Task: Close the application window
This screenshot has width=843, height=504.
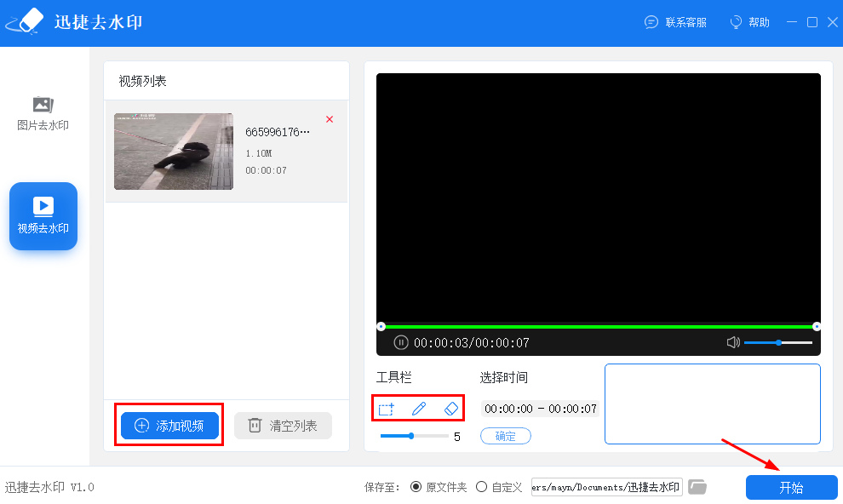Action: (832, 22)
